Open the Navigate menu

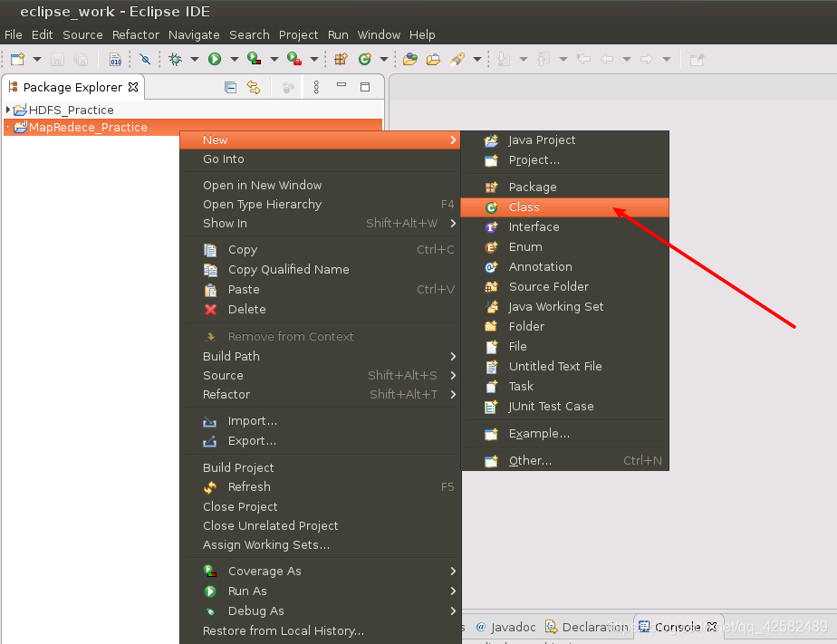[194, 34]
